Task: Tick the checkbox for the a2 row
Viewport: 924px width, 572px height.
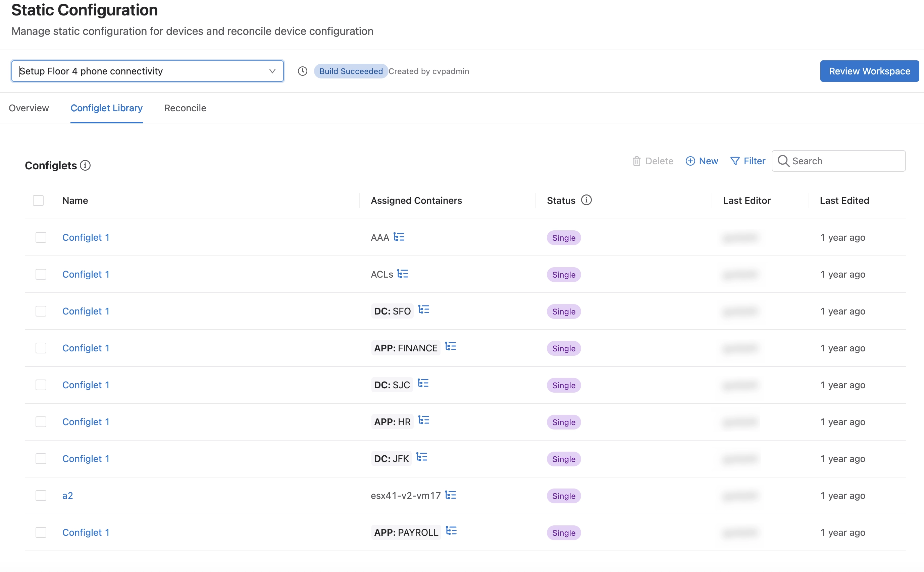Action: (41, 496)
